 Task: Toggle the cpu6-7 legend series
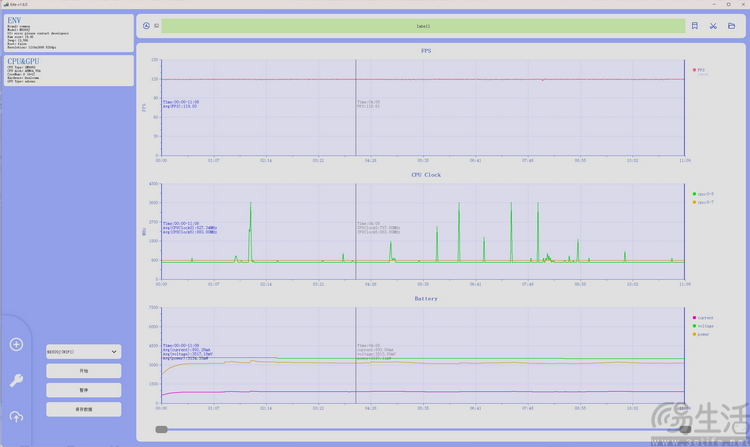[x=702, y=203]
